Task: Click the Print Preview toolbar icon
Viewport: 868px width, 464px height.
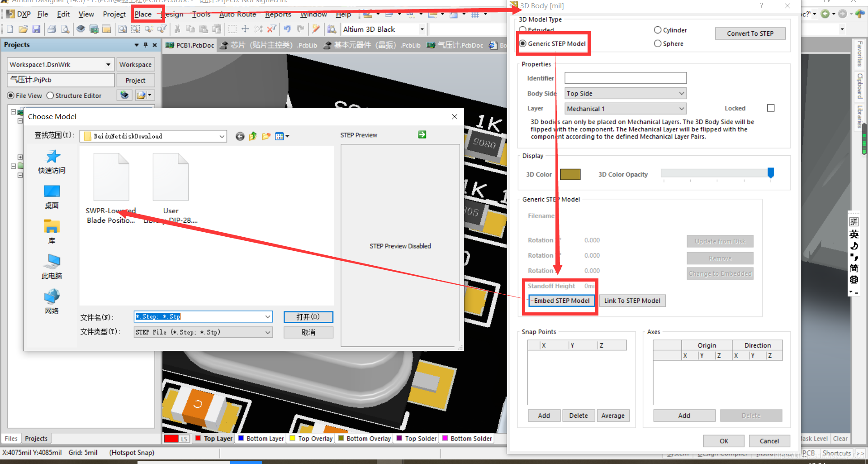Action: (65, 29)
